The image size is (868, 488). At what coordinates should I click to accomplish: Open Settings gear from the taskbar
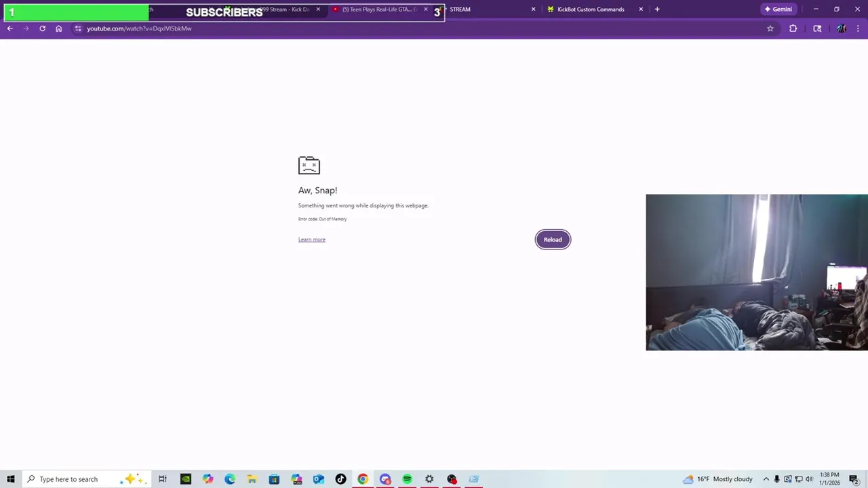429,479
